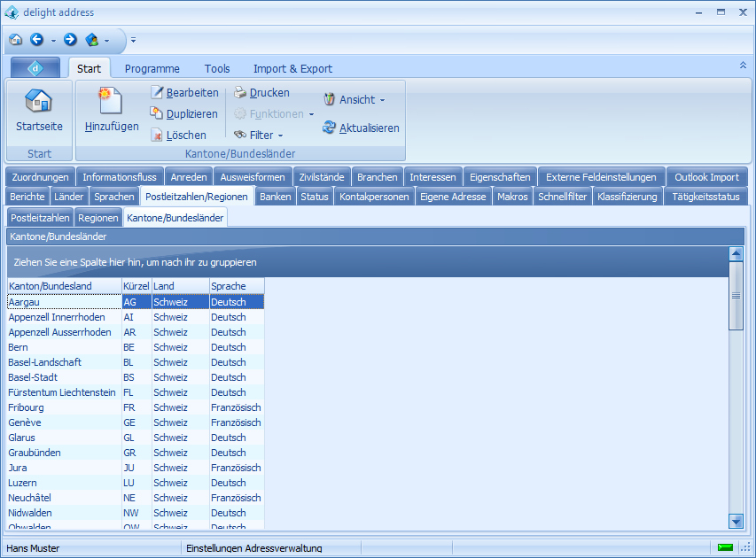Click the forward arrow in quick access toolbar
756x558 pixels.
[70, 40]
